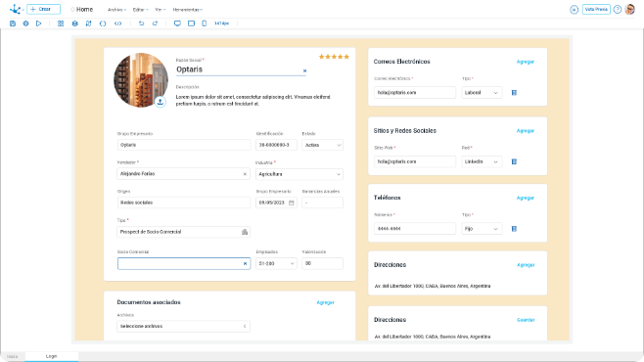Screen dimensions: 644x362
Task: Click the curly braces icon
Action: click(x=103, y=23)
